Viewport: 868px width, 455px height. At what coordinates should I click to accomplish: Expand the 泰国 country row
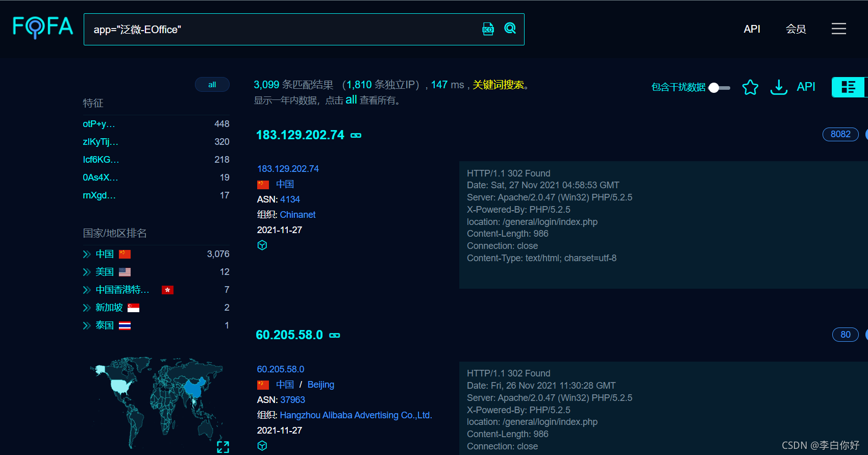[87, 325]
